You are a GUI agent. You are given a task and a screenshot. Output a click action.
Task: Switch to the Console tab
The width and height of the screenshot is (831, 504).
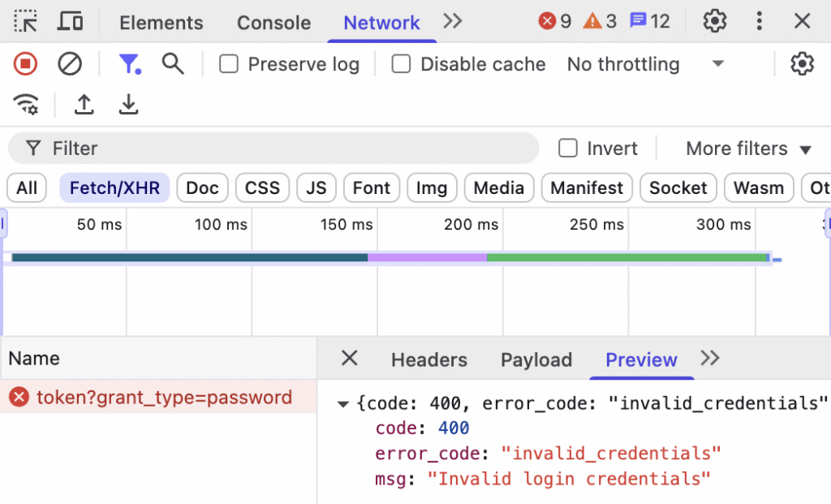coord(273,23)
